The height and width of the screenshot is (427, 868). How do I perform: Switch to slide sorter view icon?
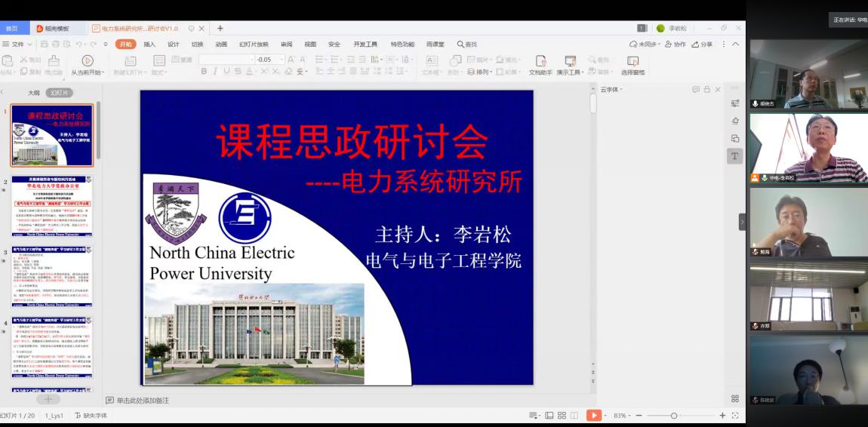(x=562, y=416)
